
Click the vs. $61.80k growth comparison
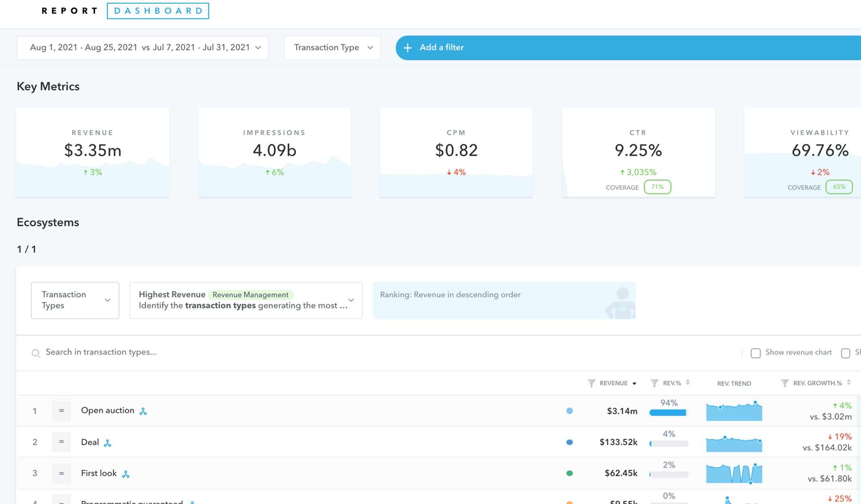[x=829, y=479]
